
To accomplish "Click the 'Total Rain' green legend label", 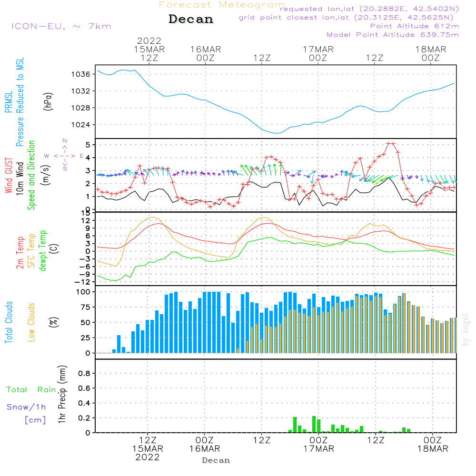I will (x=31, y=390).
